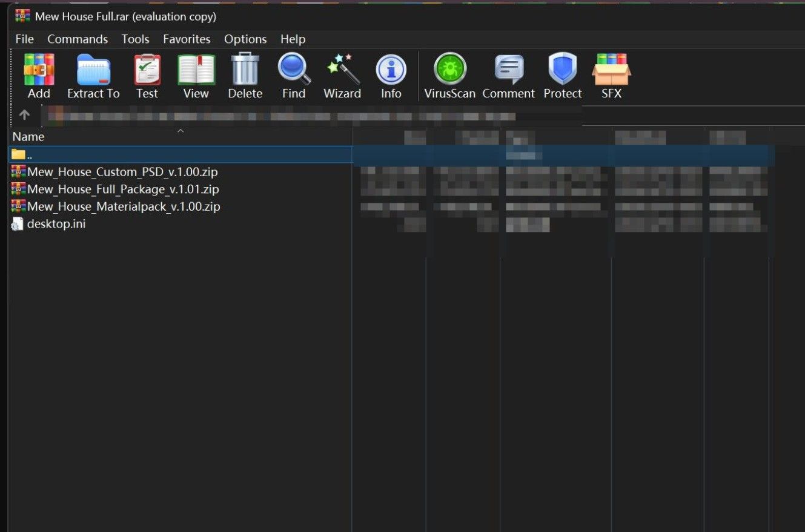Image resolution: width=805 pixels, height=532 pixels.
Task: Click the archive icon beside Mew_House_Materialpack_v.1.00.zip
Action: click(x=18, y=206)
